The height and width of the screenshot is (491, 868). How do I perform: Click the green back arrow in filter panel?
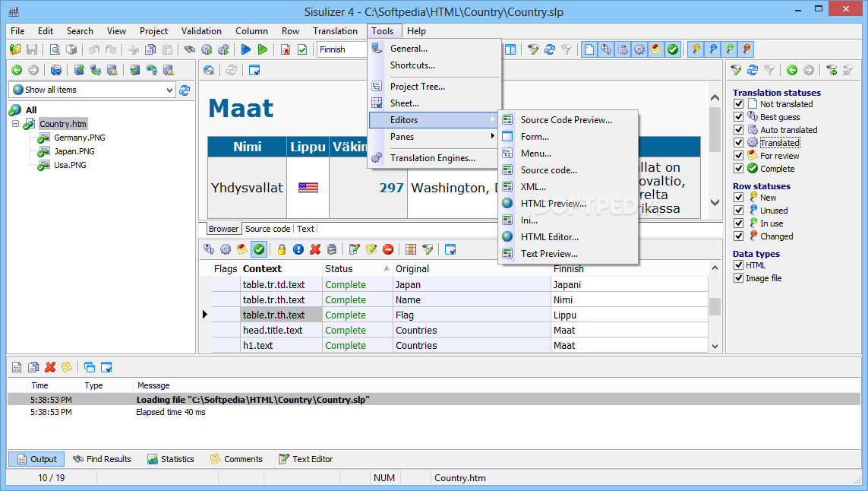click(791, 70)
